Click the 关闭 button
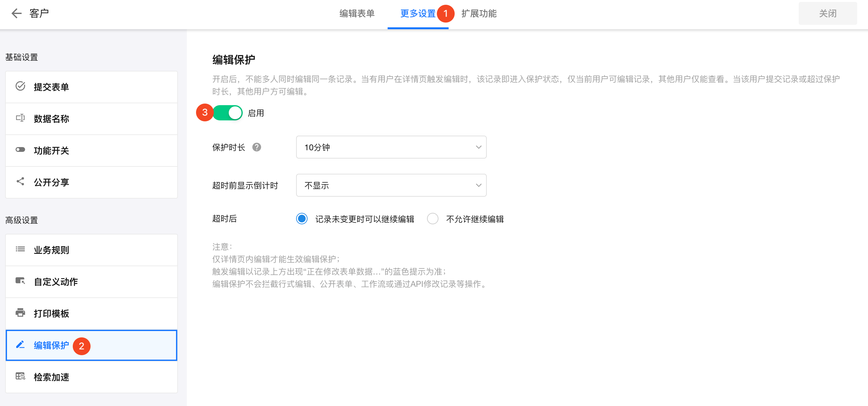Image resolution: width=868 pixels, height=406 pixels. tap(827, 13)
